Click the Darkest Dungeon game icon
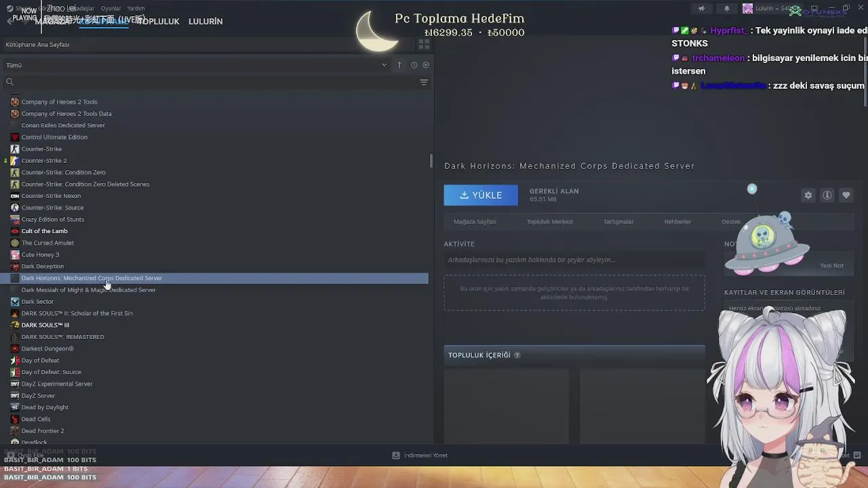Viewport: 868px width, 488px height. [x=15, y=348]
